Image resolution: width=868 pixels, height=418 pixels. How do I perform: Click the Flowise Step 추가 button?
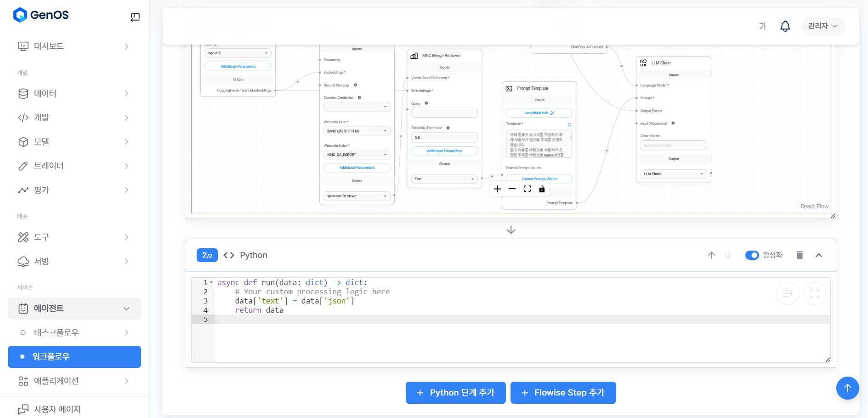[x=563, y=393]
